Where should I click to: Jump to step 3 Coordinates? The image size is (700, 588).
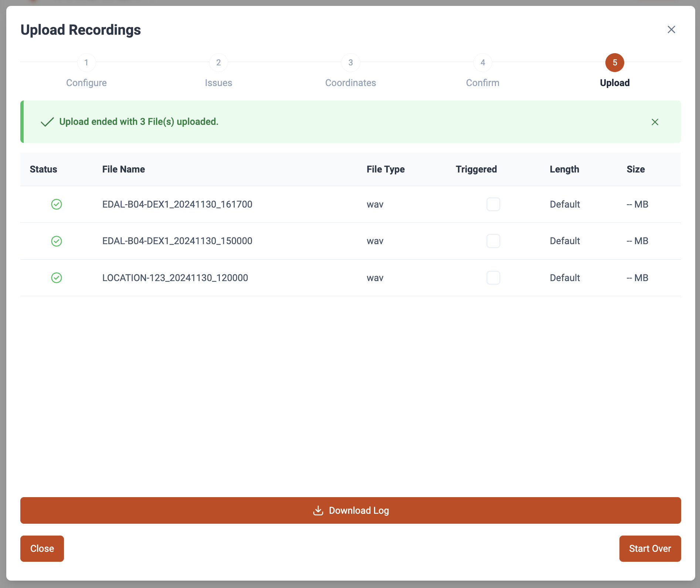(350, 63)
